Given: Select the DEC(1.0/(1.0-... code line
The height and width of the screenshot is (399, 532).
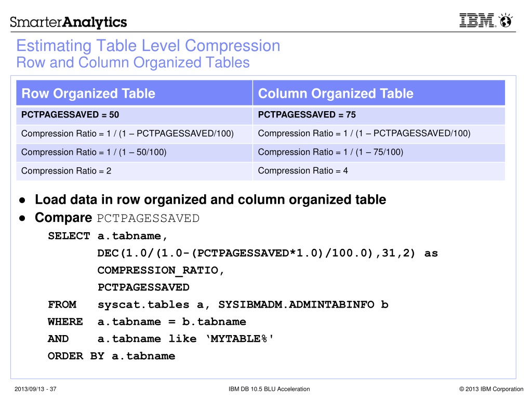Looking at the screenshot, I should 268,253.
